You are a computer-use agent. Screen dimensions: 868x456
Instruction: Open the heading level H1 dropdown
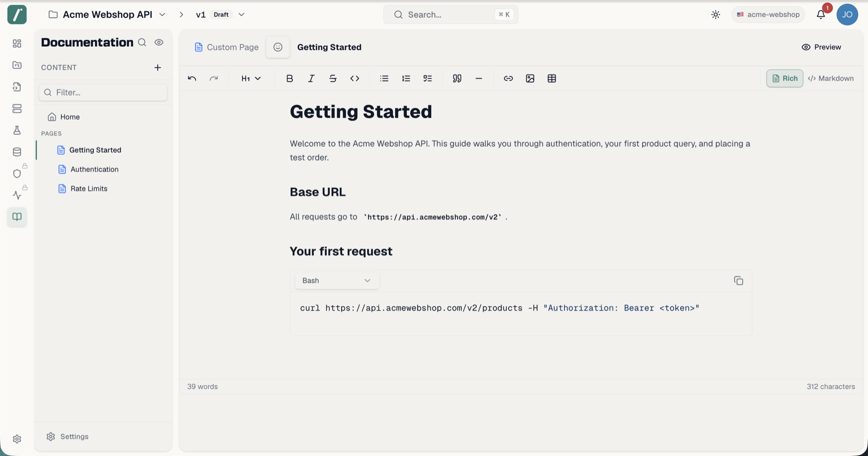(x=251, y=79)
